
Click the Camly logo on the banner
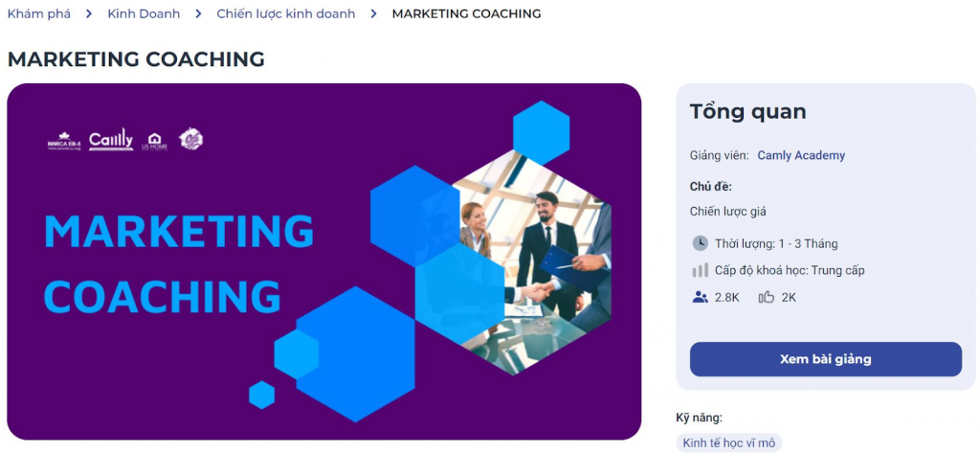pyautogui.click(x=111, y=140)
